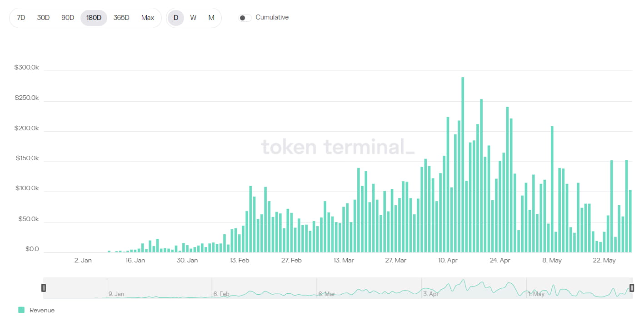The width and height of the screenshot is (644, 326).
Task: Click the 3. Apr marker in navigator
Action: point(431,294)
